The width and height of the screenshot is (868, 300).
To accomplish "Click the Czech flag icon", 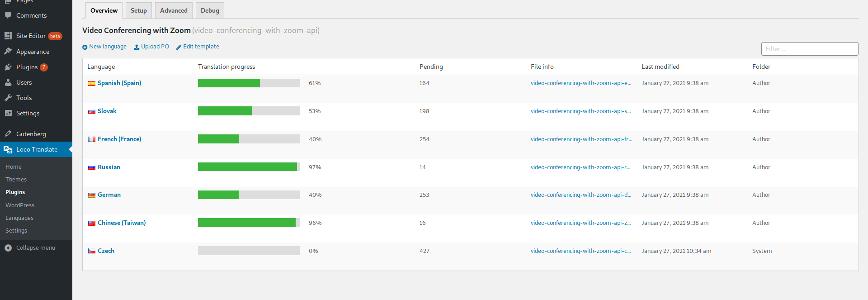I will (x=92, y=251).
